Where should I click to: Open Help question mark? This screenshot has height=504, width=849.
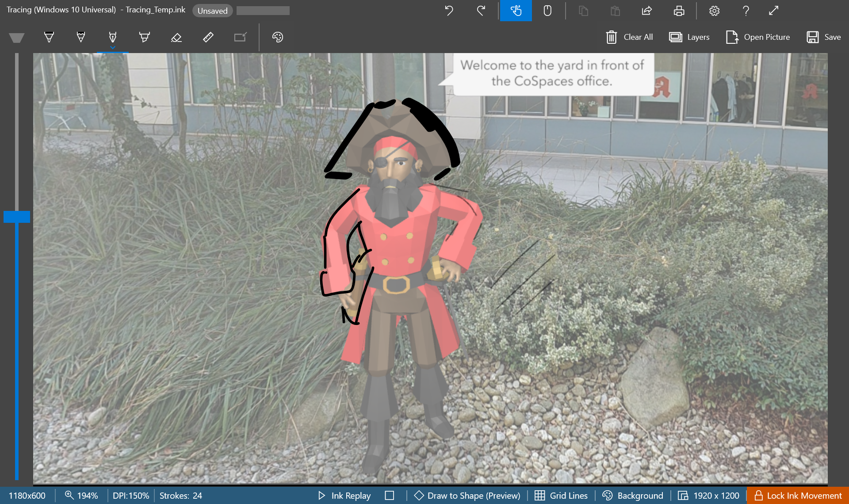coord(746,11)
